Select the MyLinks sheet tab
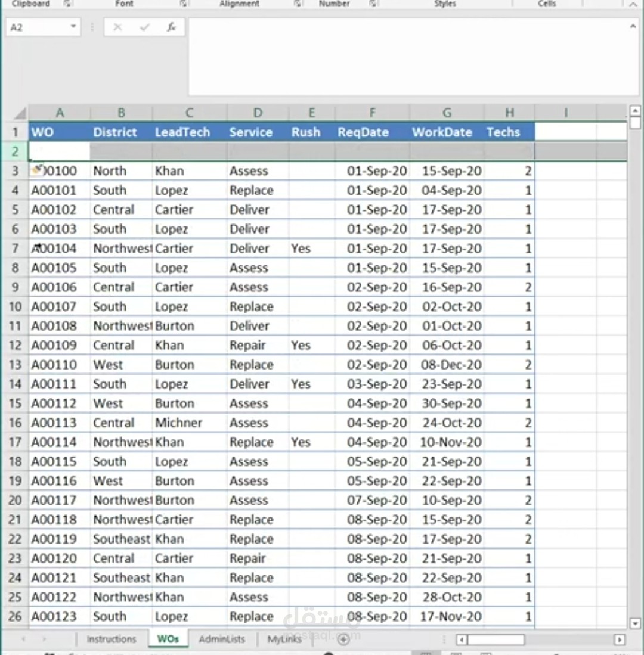The height and width of the screenshot is (655, 644). 284,639
